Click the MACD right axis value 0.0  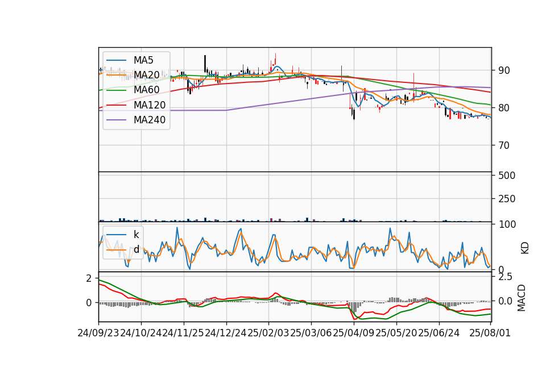point(505,301)
